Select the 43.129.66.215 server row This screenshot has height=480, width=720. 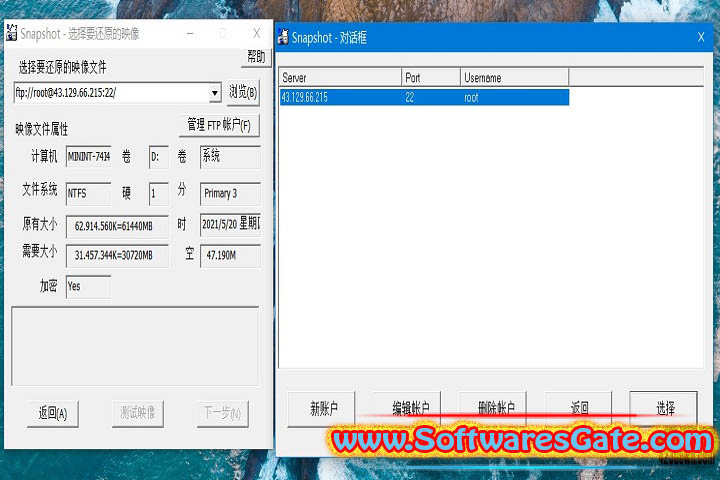(424, 97)
